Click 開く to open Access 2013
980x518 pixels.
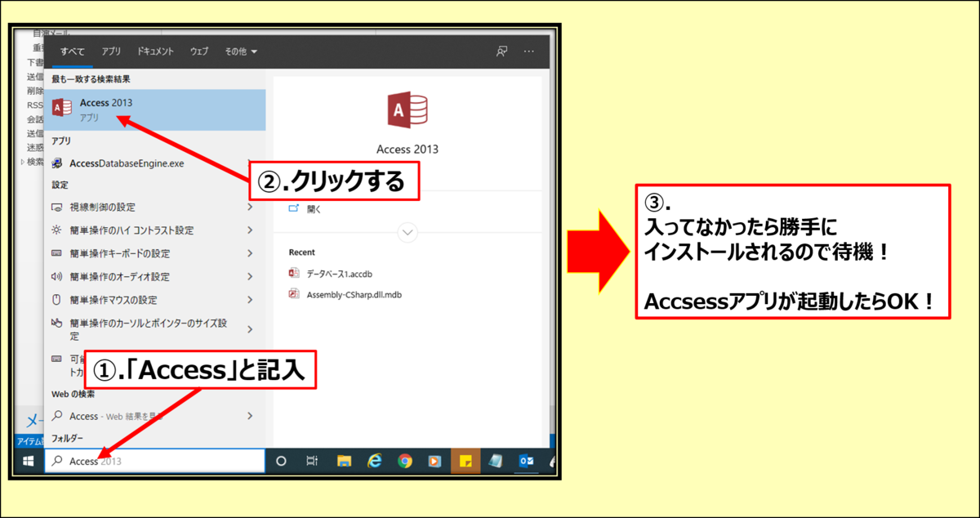coord(314,209)
